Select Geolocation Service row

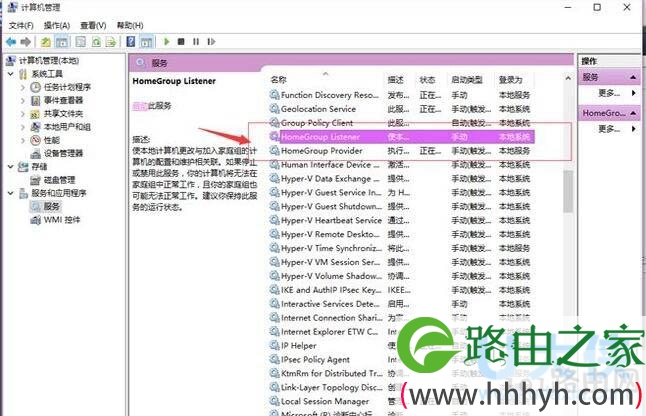click(400, 109)
